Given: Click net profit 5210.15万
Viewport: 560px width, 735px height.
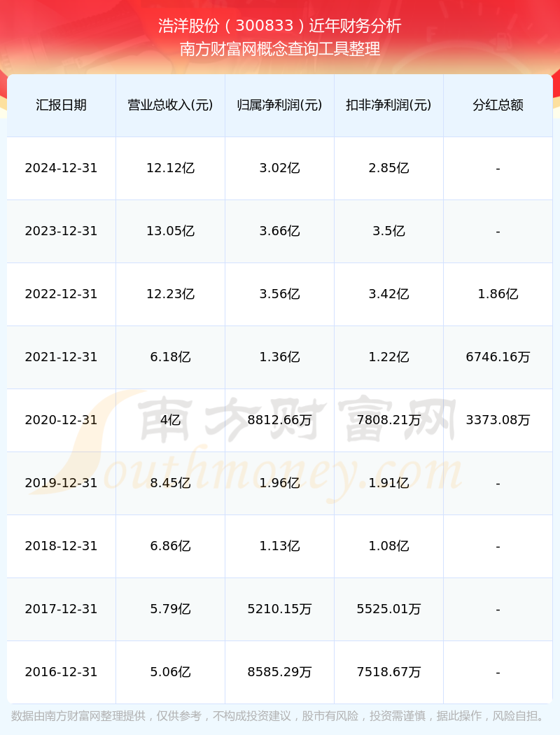Looking at the screenshot, I should [x=280, y=609].
